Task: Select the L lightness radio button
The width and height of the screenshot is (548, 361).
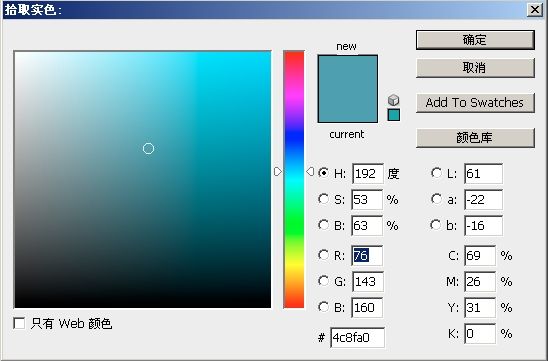Action: [x=436, y=173]
